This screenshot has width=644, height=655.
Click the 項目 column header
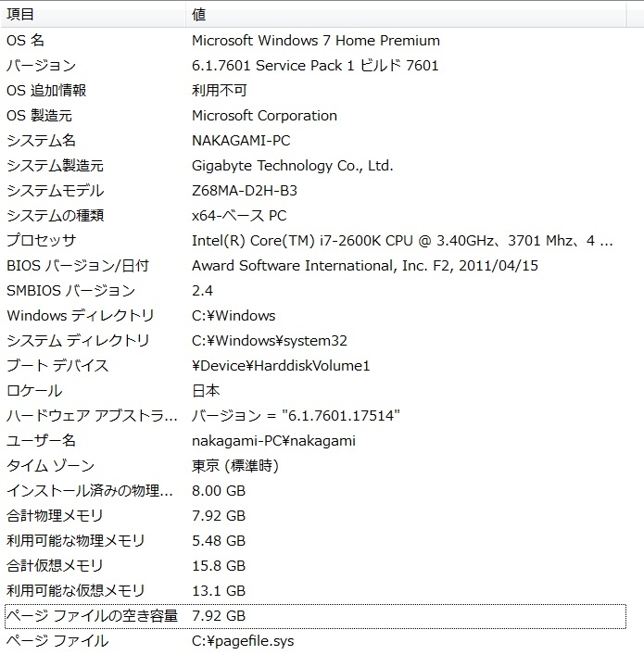(x=93, y=15)
